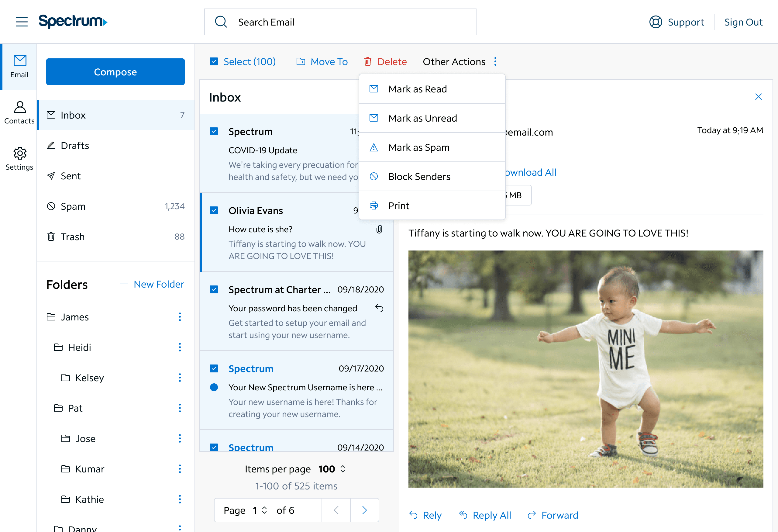Image resolution: width=778 pixels, height=532 pixels.
Task: Open options menu for Kumar folder
Action: (180, 469)
